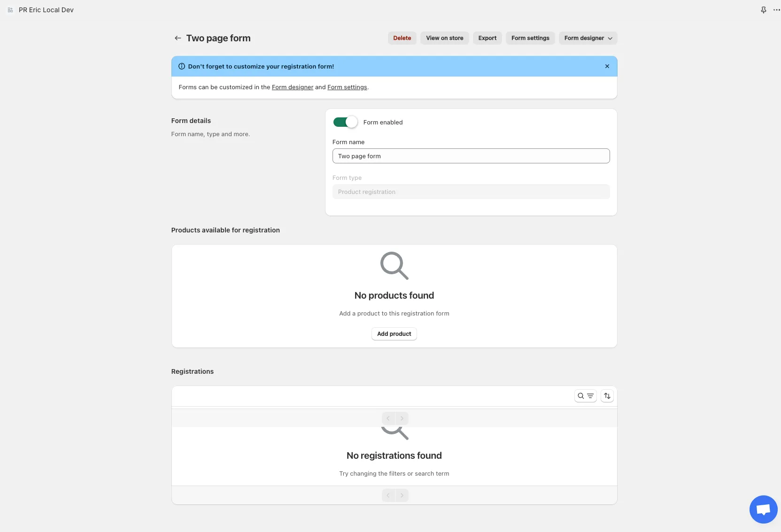The width and height of the screenshot is (781, 532).
Task: Delete this form
Action: [x=402, y=38]
